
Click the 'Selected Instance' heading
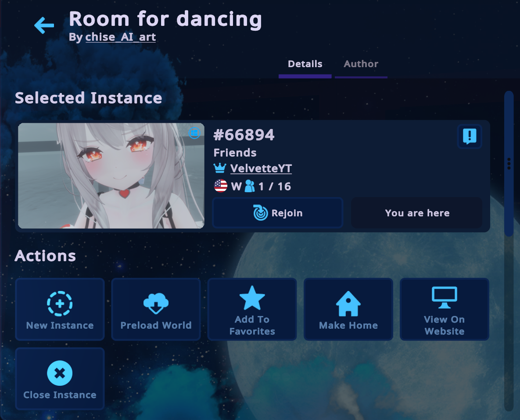(89, 98)
